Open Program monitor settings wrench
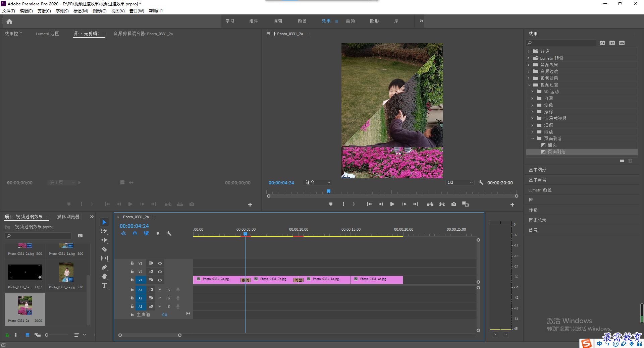Image resolution: width=644 pixels, height=348 pixels. [481, 183]
